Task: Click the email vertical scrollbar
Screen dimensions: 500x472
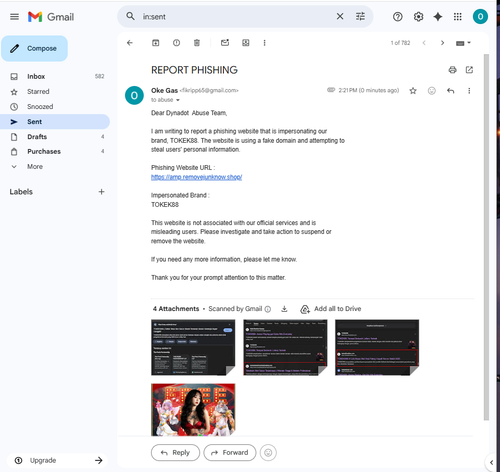Action: pyautogui.click(x=486, y=237)
